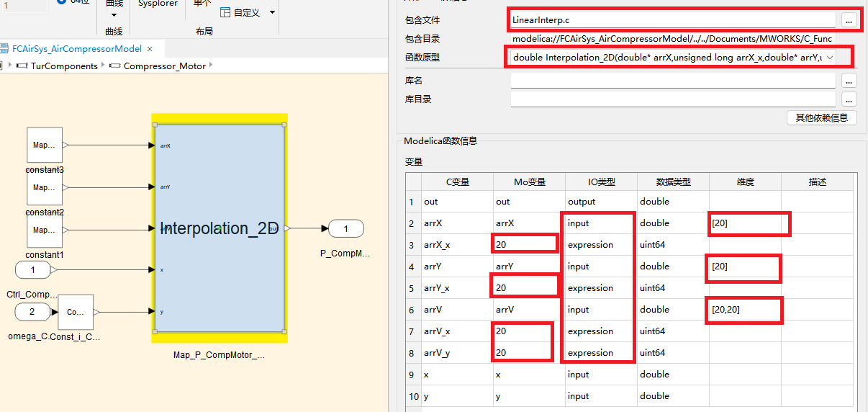Image resolution: width=868 pixels, height=412 pixels.
Task: Select arrX row IO type input cell
Action: coord(602,223)
